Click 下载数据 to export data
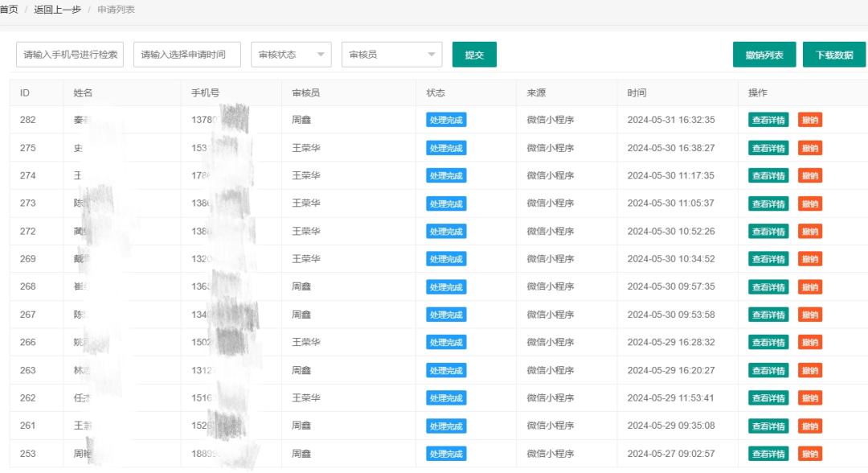This screenshot has height=473, width=868. [834, 54]
